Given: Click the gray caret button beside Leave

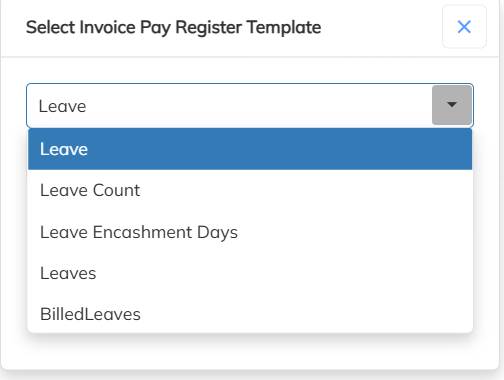Looking at the screenshot, I should click(452, 105).
